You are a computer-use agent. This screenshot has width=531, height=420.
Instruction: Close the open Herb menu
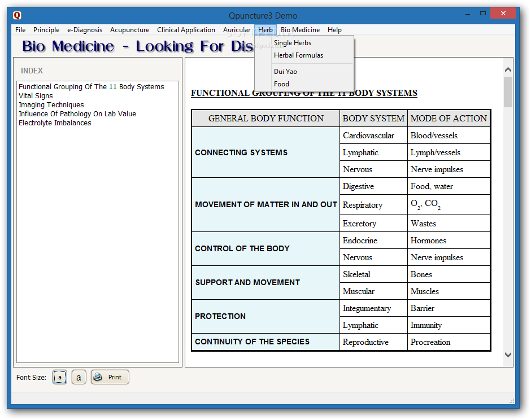[x=265, y=30]
